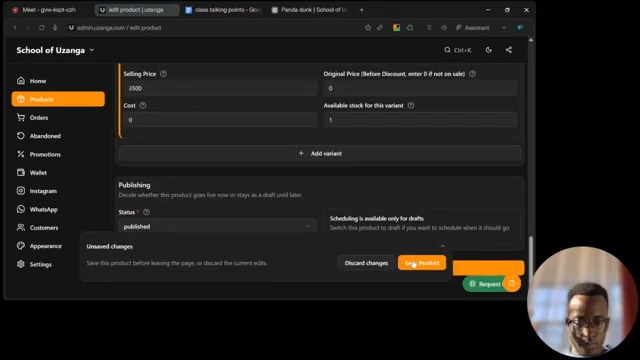Focus the Cost input field
The image size is (640, 360).
(220, 120)
